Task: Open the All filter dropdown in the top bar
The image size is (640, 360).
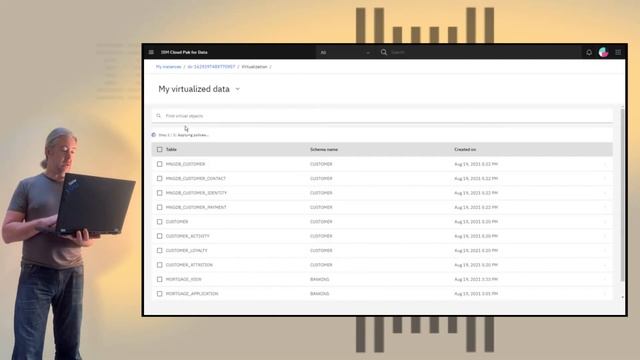Action: pos(345,52)
